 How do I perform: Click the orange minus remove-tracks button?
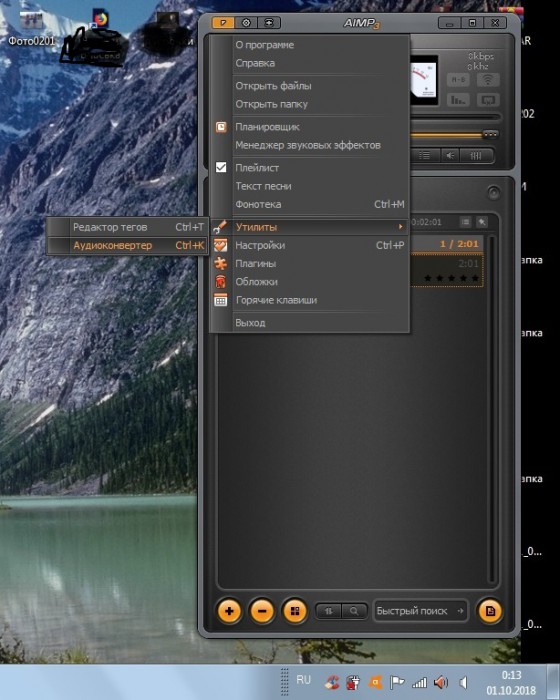pyautogui.click(x=262, y=611)
